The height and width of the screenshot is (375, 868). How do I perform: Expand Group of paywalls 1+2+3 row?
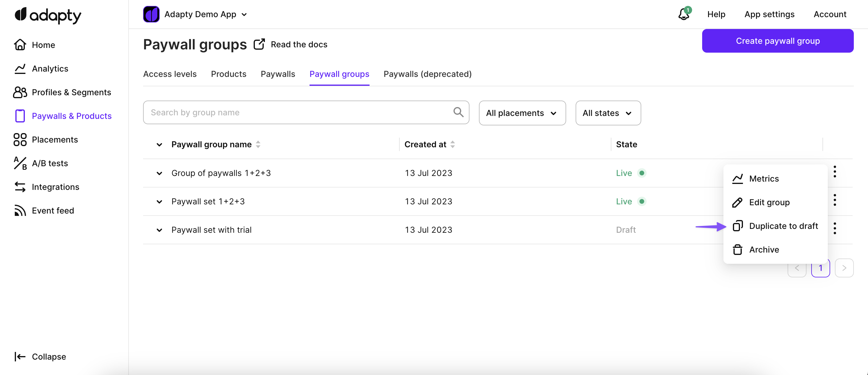click(x=159, y=173)
